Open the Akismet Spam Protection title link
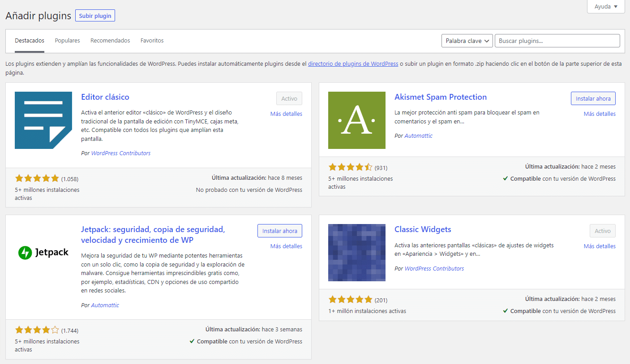Image resolution: width=630 pixels, height=364 pixels. 441,97
